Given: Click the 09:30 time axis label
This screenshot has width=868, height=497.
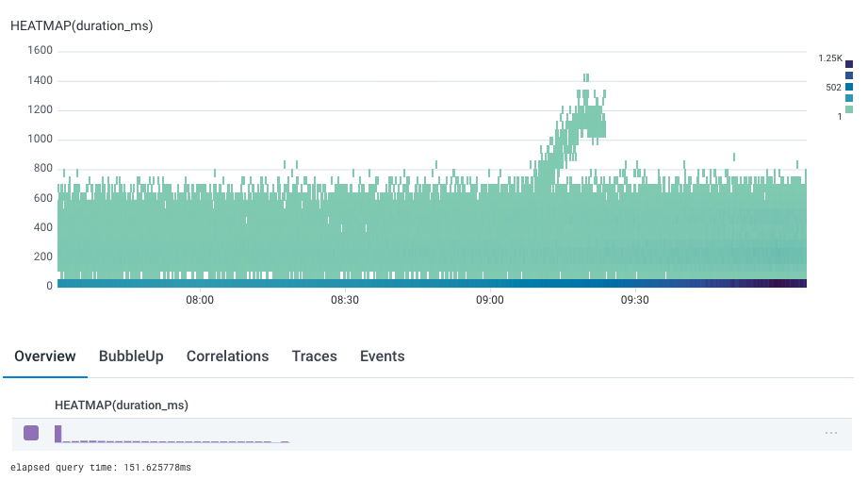Looking at the screenshot, I should [635, 300].
